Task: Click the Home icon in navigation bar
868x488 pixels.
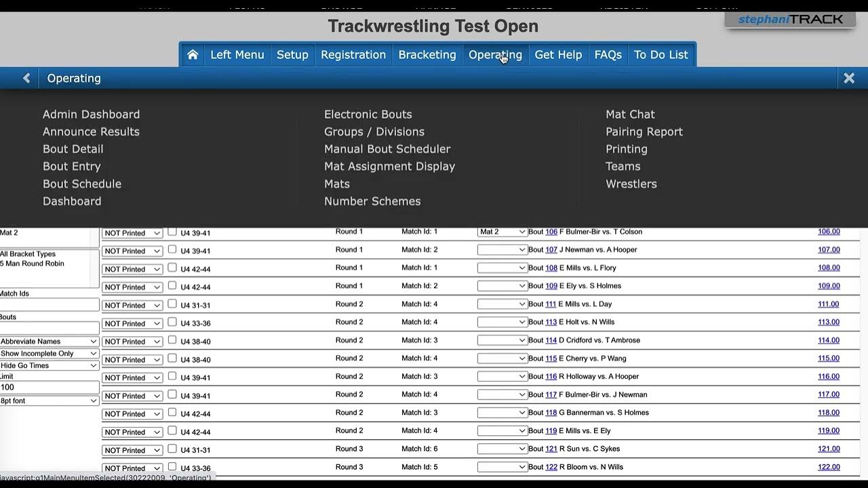Action: tap(193, 55)
